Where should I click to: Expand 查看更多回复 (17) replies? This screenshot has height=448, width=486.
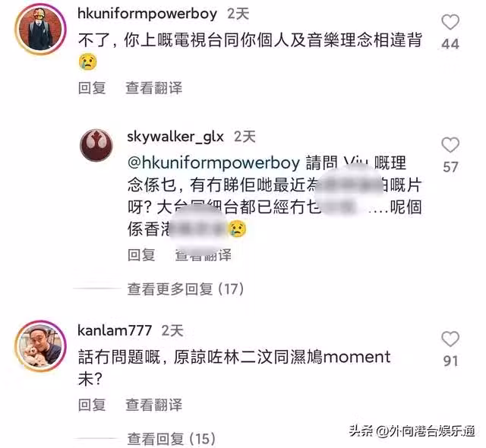185,289
